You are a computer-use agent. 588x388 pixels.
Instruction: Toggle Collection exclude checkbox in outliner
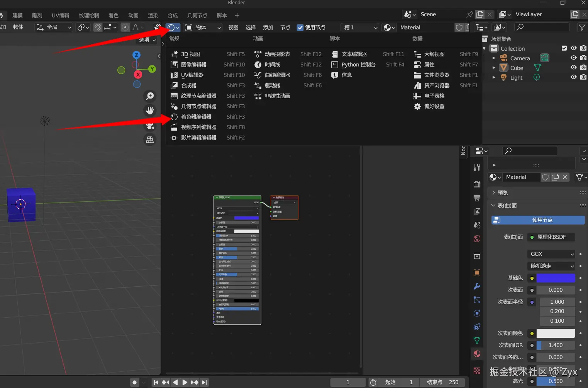(564, 48)
